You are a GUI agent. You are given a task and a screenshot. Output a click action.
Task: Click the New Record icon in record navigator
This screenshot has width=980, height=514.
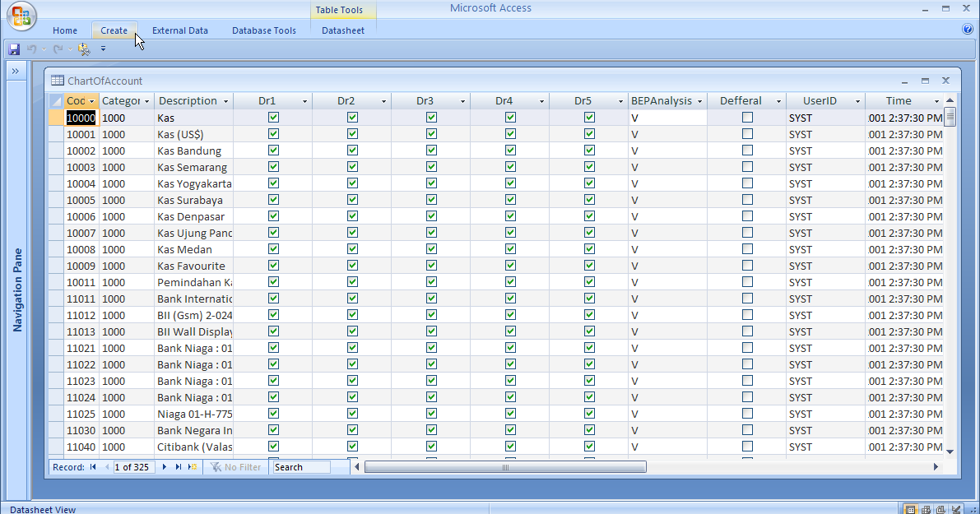coord(191,467)
